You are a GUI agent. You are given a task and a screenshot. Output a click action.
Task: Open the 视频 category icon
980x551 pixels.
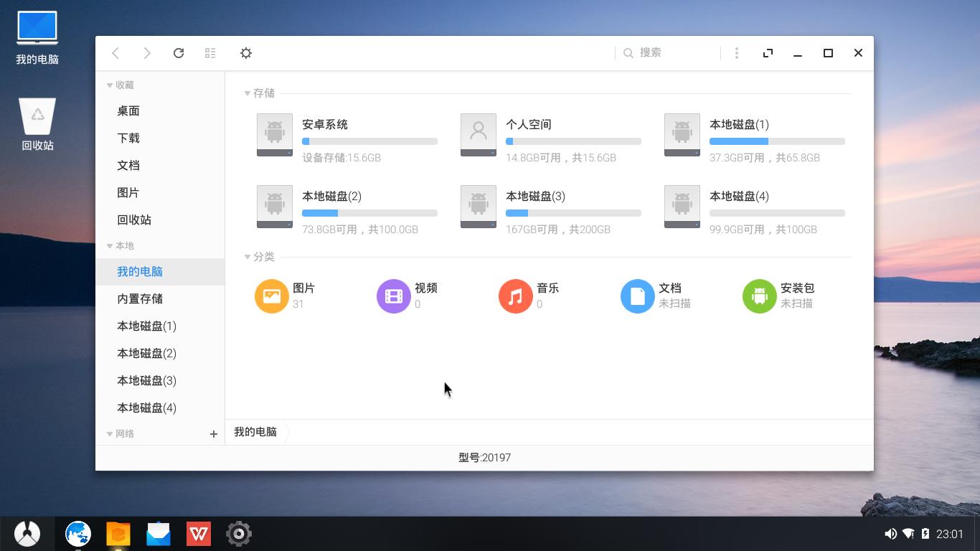click(x=394, y=296)
